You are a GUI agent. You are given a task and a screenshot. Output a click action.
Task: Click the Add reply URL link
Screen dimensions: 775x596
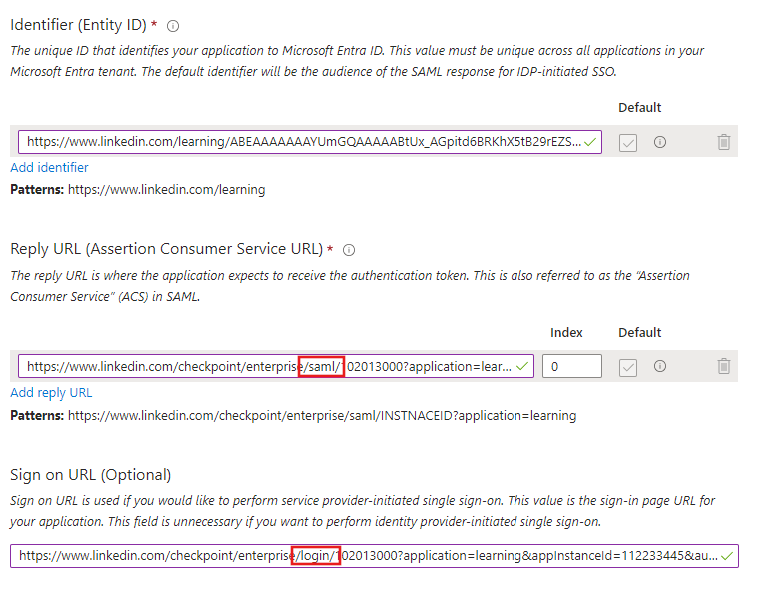pyautogui.click(x=51, y=392)
